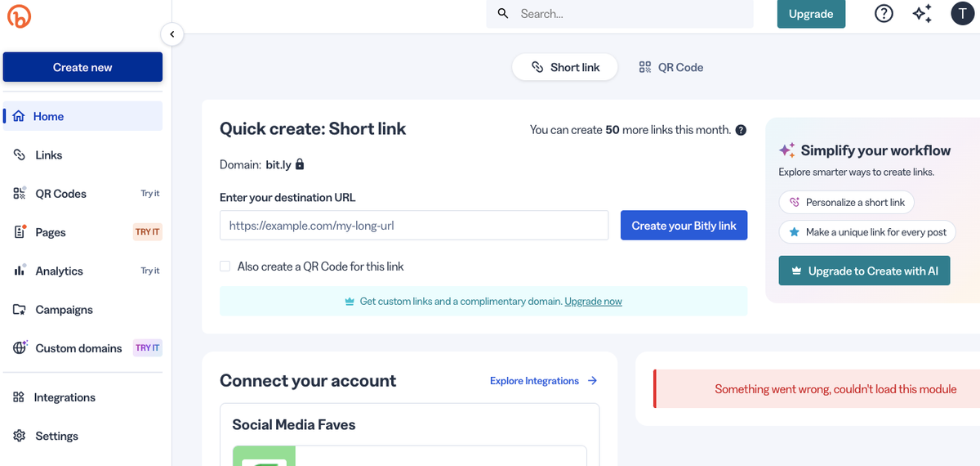Click the icon in the Personalize a short link chip

click(x=795, y=202)
